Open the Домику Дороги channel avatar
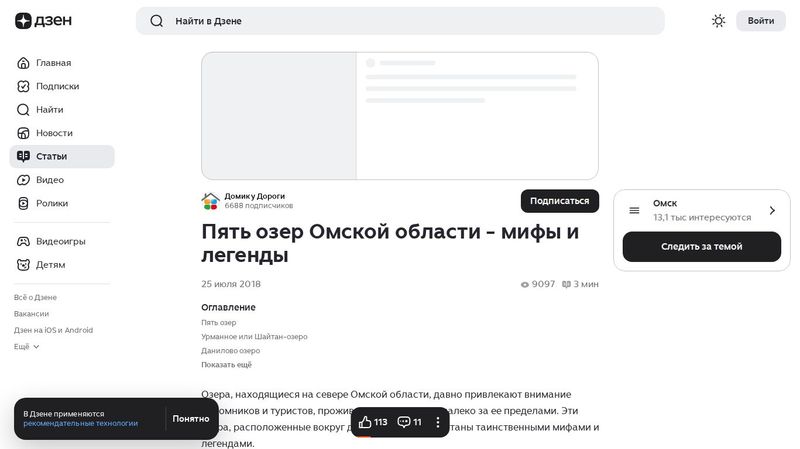Viewport: 800px width, 449px height. [210, 201]
